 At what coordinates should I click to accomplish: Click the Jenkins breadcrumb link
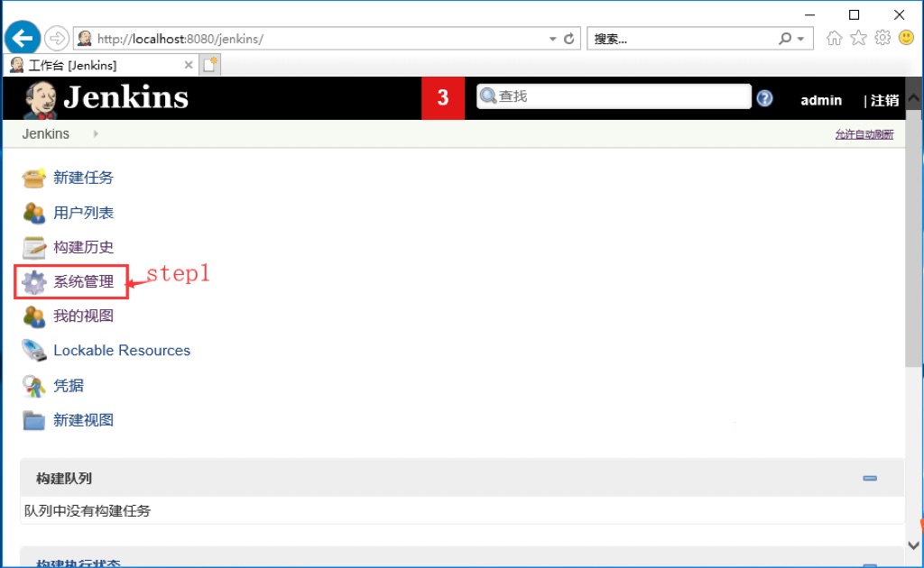click(x=46, y=134)
